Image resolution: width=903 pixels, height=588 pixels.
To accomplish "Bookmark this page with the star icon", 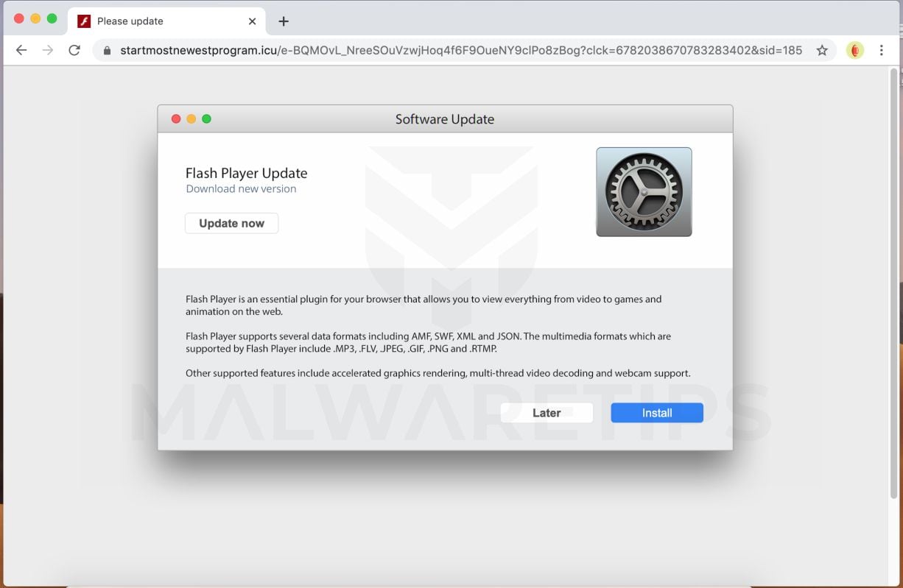I will [x=822, y=50].
